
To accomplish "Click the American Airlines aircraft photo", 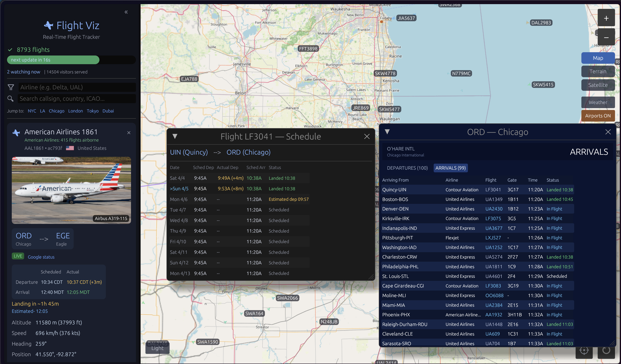I will (x=71, y=190).
